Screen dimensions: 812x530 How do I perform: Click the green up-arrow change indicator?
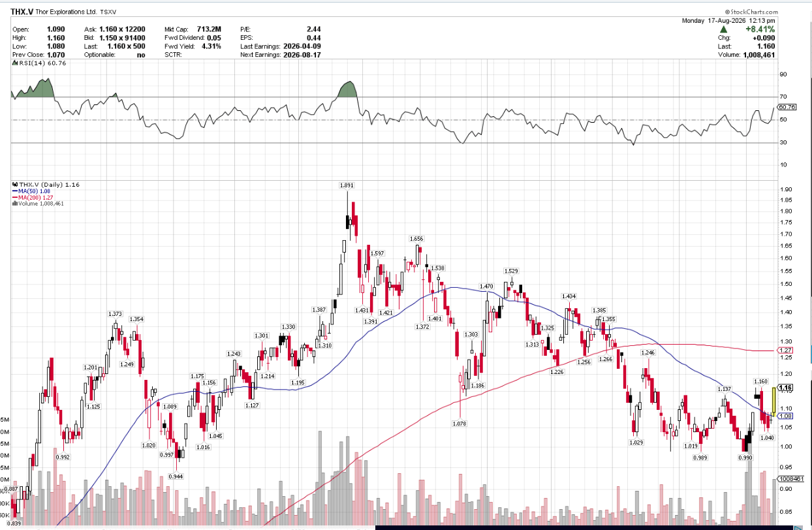(x=724, y=29)
